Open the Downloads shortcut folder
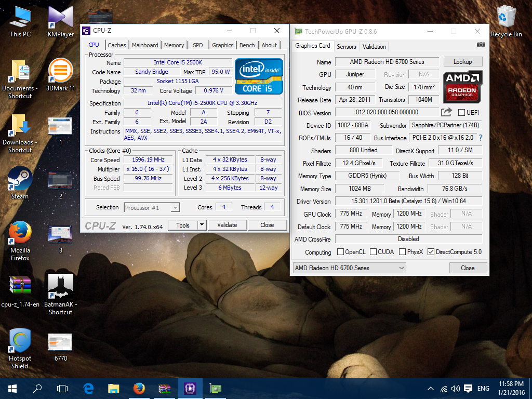This screenshot has width=532, height=399. [20, 134]
